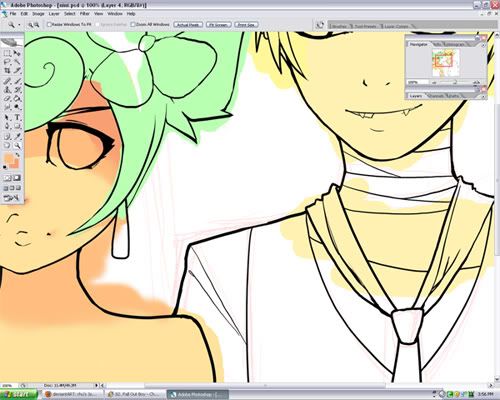
Task: Open the Navigator palette options menu
Action: point(483,45)
